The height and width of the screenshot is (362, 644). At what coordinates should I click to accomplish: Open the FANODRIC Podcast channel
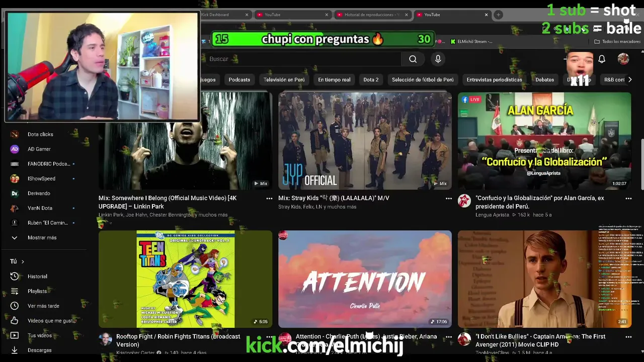click(x=48, y=164)
